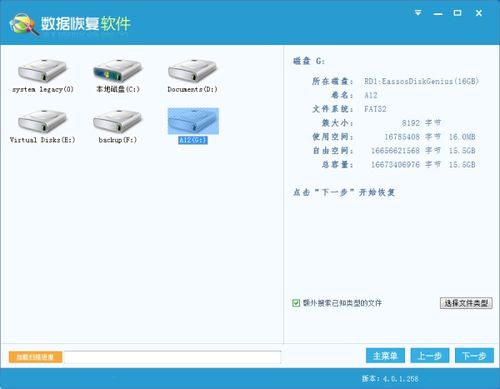Click the 本地磁盘(C:) label text
The height and width of the screenshot is (389, 500).
pyautogui.click(x=118, y=89)
